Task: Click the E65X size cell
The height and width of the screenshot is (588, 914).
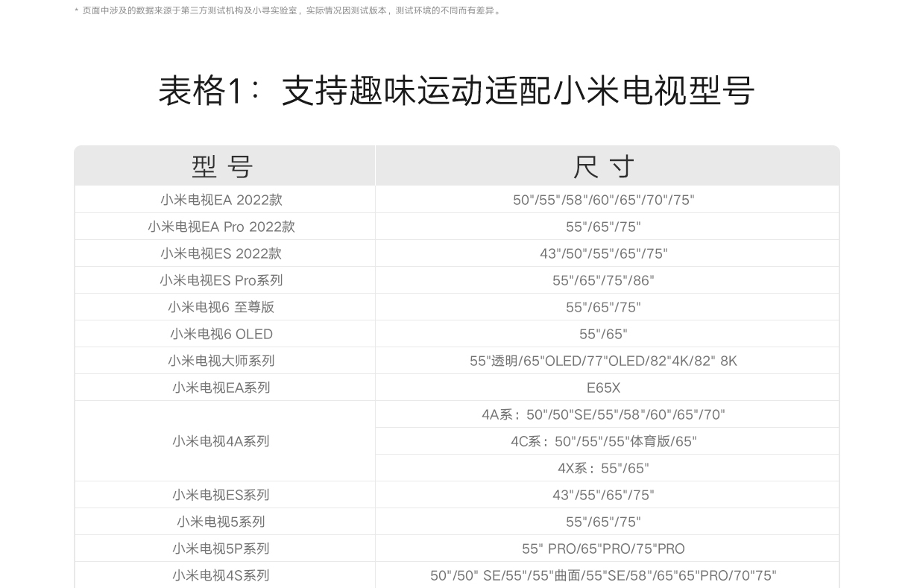Action: tap(603, 388)
